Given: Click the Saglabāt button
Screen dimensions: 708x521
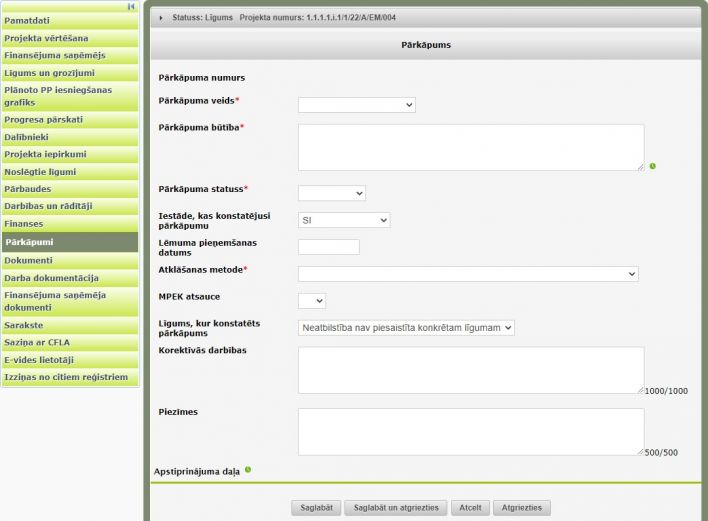Looking at the screenshot, I should (x=316, y=508).
